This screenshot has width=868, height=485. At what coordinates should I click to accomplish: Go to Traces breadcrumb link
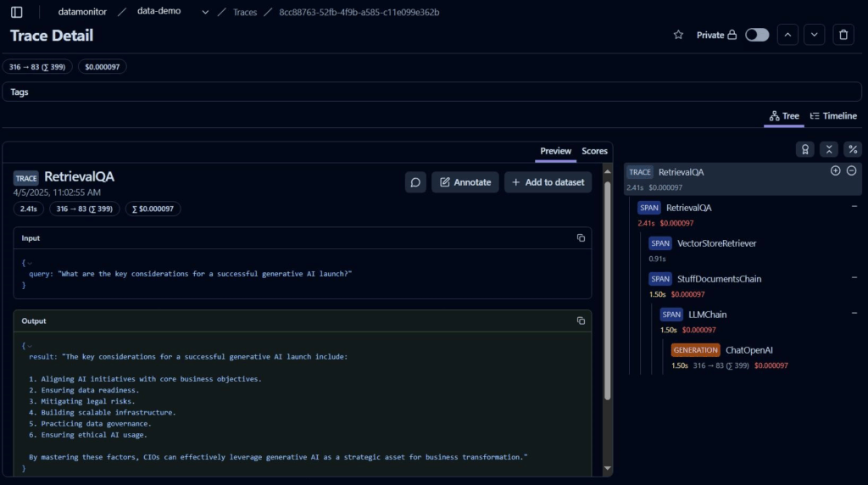point(245,12)
